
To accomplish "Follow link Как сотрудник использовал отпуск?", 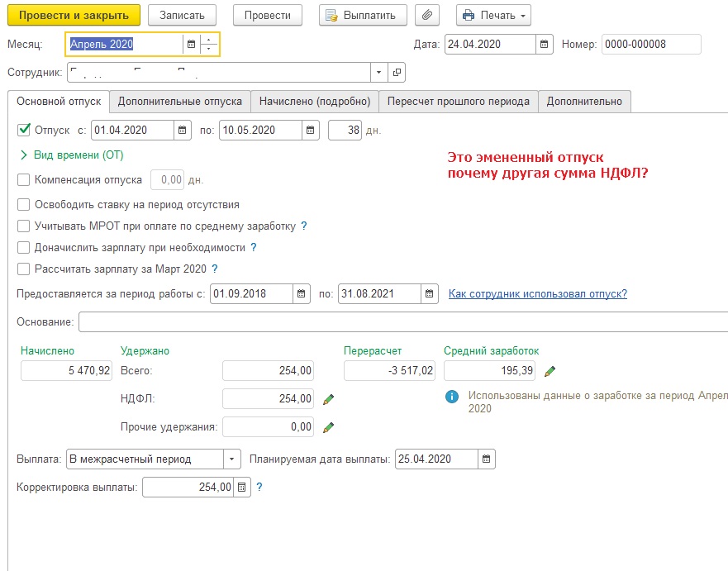I will pos(537,293).
